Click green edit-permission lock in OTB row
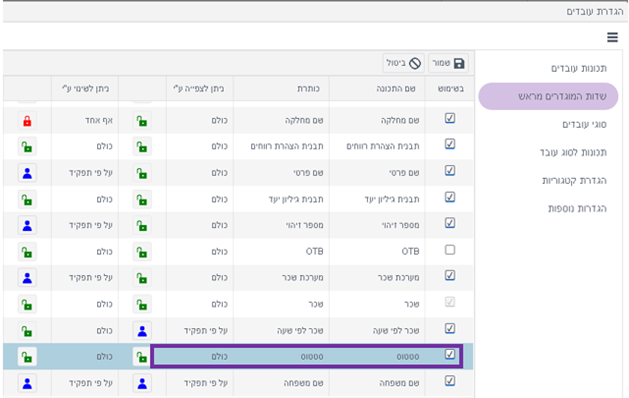Viewport: 629px width, 398px height. (x=27, y=252)
